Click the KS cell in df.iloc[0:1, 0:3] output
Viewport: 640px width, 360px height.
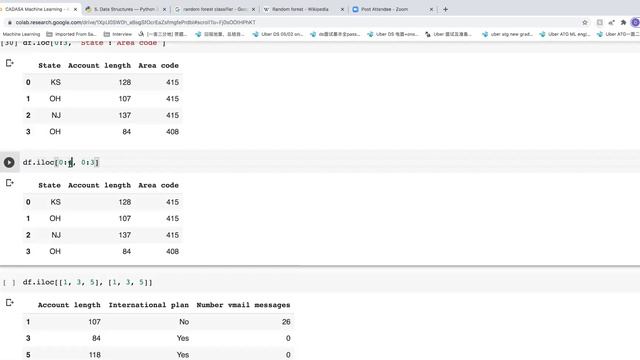(56, 202)
